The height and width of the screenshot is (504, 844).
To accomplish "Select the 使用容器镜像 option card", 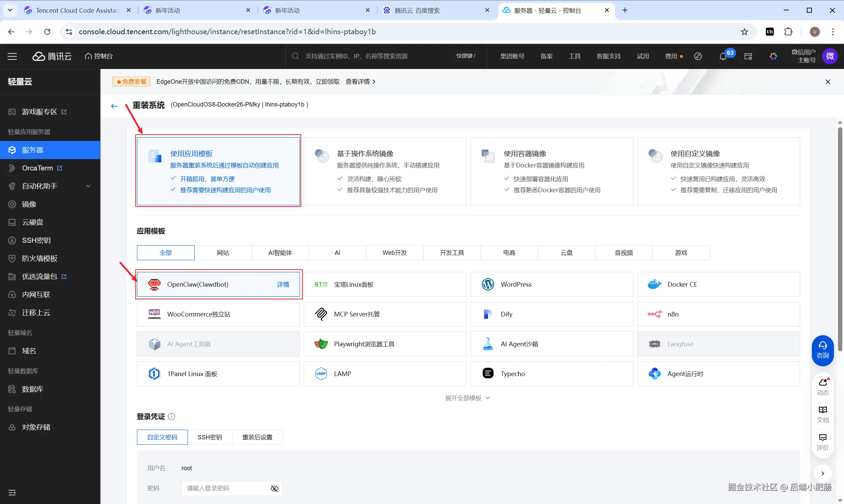I will click(x=552, y=171).
